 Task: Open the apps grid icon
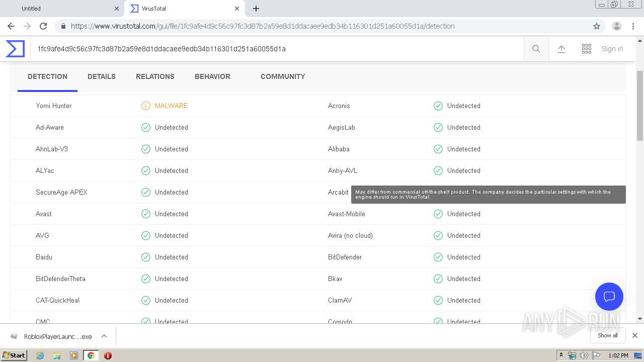pos(587,49)
